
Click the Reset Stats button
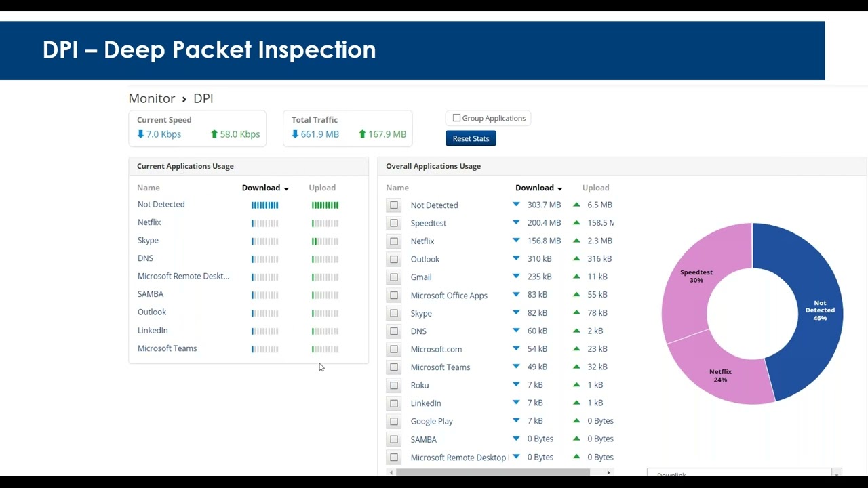point(471,138)
